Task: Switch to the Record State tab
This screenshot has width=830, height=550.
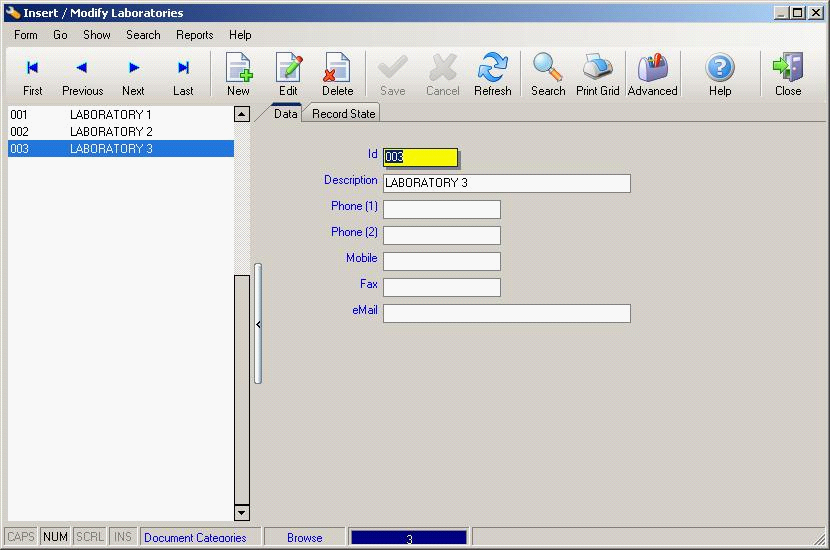Action: point(344,113)
